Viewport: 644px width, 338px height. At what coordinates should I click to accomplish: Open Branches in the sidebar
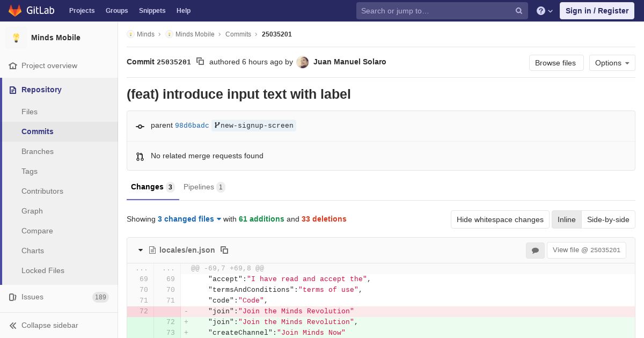(x=38, y=151)
